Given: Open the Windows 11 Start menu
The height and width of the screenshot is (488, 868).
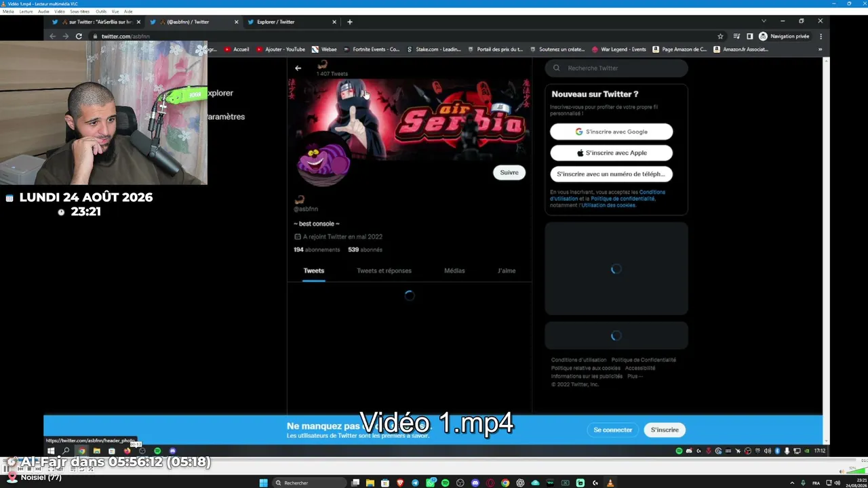Looking at the screenshot, I should [x=264, y=483].
